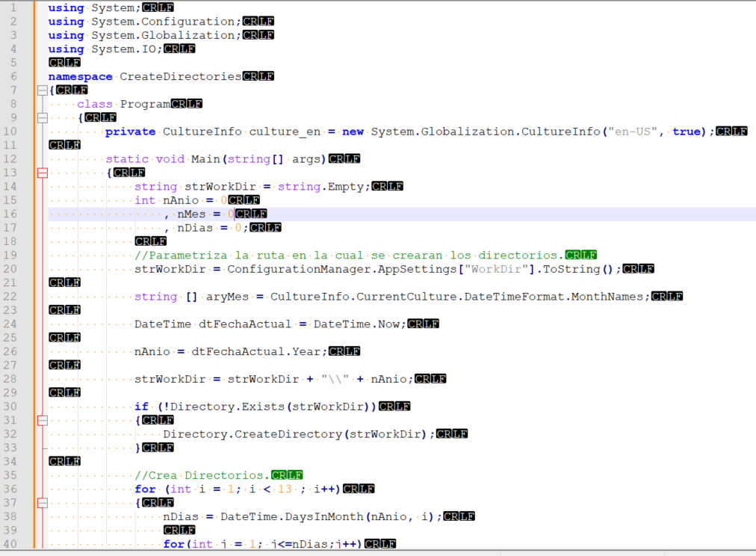
Task: Click line number 36 in the margin
Action: tap(13, 489)
